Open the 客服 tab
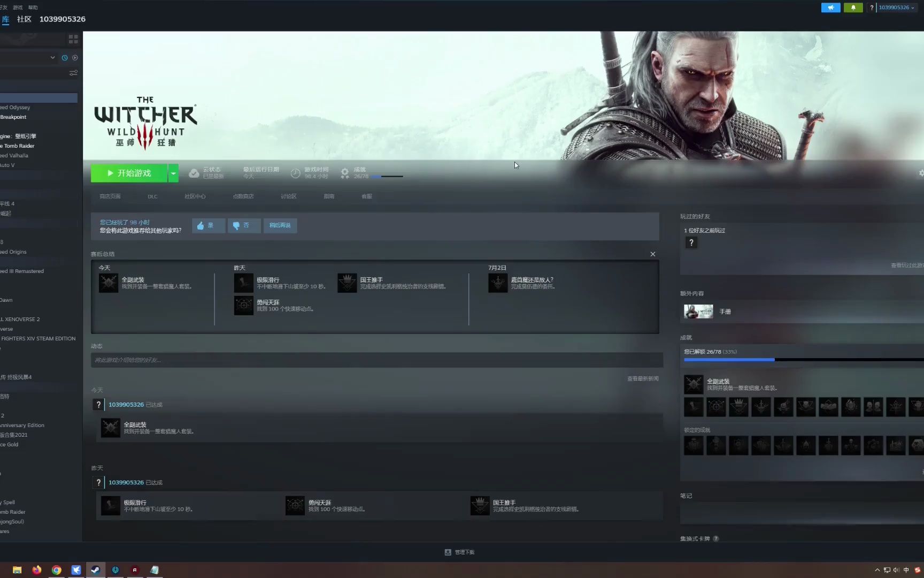This screenshot has width=924, height=578. click(x=367, y=196)
